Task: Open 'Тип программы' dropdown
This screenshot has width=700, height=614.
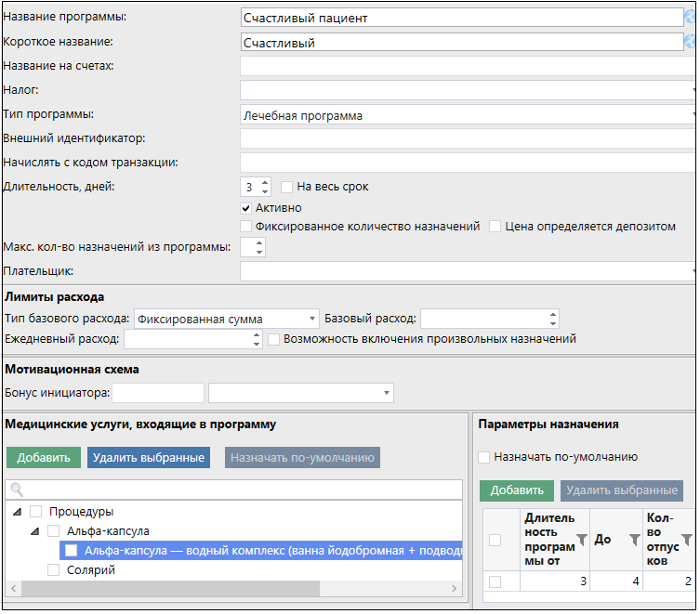Action: tap(693, 116)
